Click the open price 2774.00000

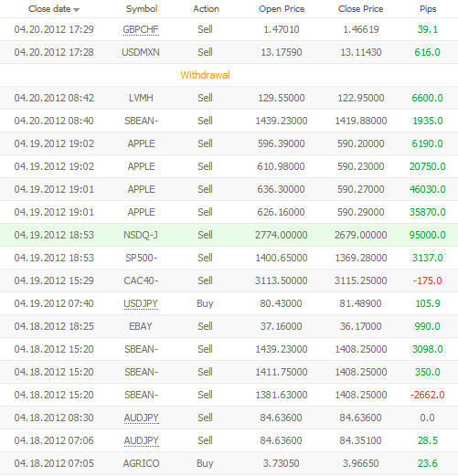click(282, 235)
